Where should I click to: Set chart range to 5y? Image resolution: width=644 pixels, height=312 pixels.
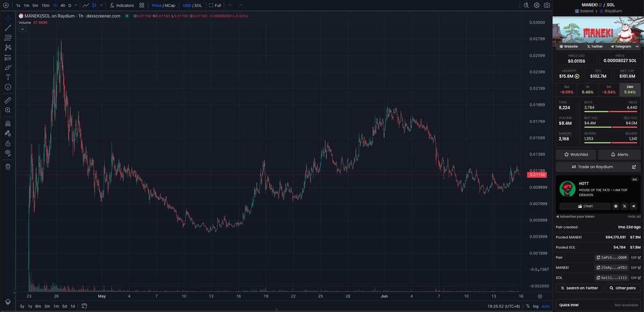point(22,306)
